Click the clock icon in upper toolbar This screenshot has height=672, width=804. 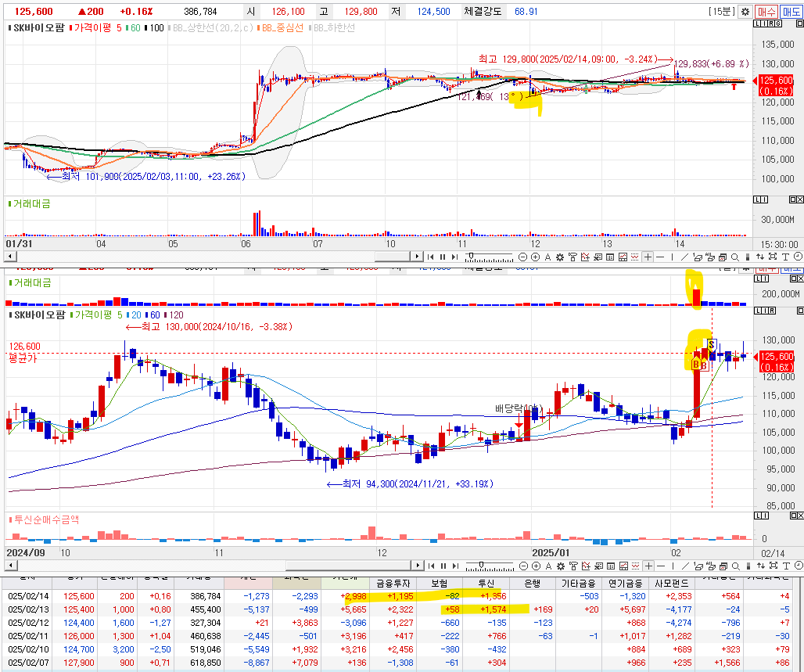coord(797,257)
